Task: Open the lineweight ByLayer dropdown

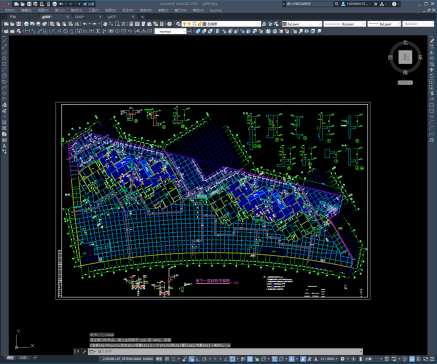Action: 384,24
